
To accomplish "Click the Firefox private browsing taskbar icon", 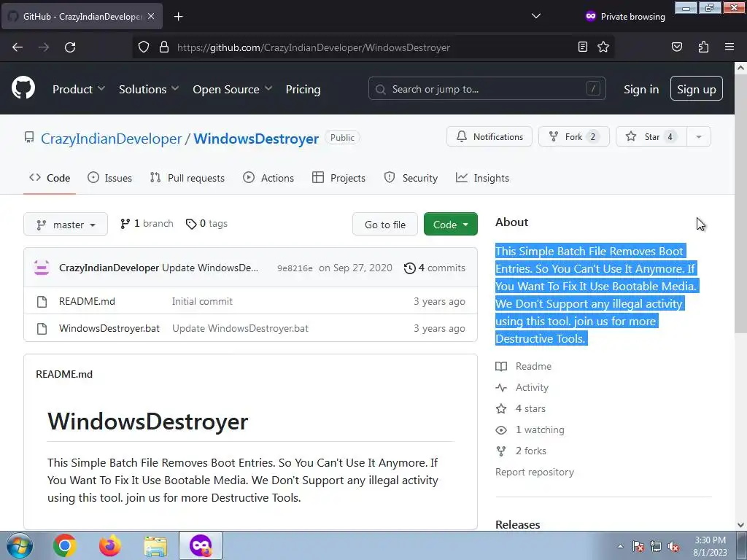I will tap(201, 545).
